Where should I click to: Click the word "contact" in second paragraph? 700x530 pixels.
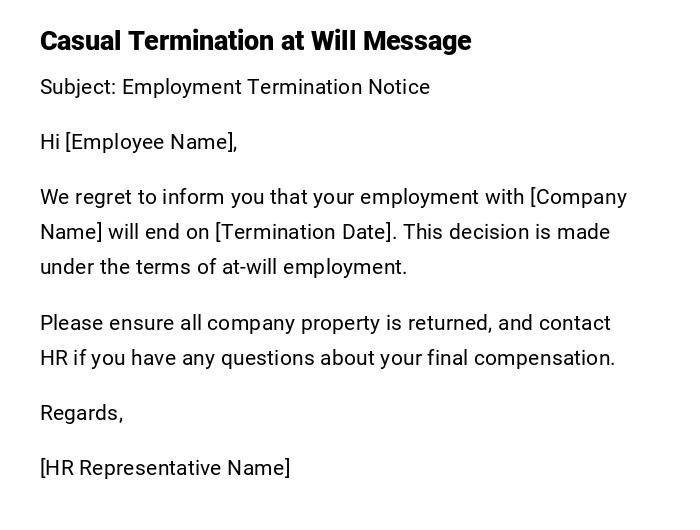tap(575, 323)
